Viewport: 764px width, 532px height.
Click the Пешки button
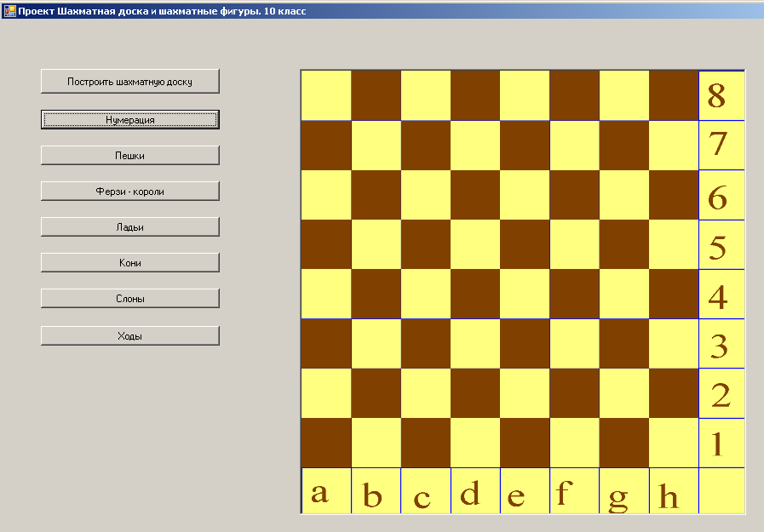pyautogui.click(x=130, y=156)
